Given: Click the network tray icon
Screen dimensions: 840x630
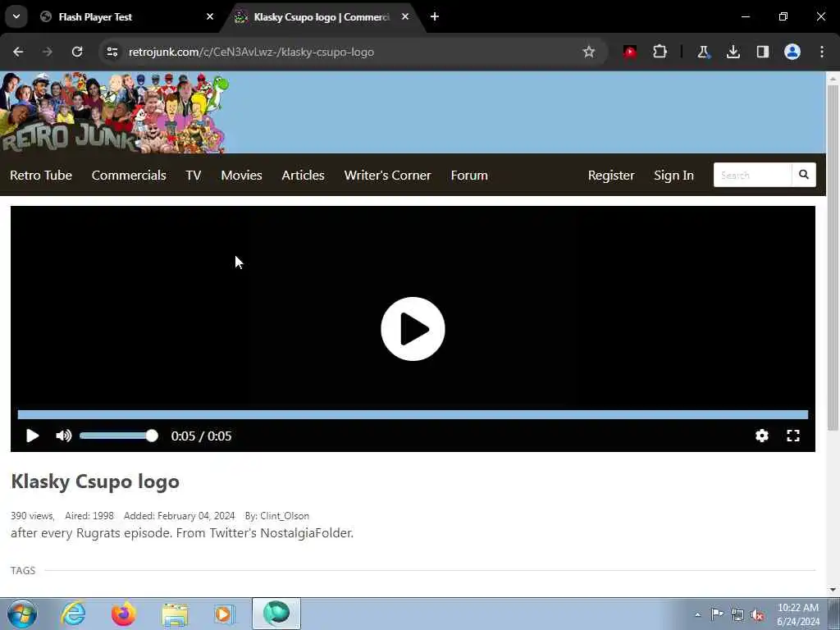Looking at the screenshot, I should (737, 614).
